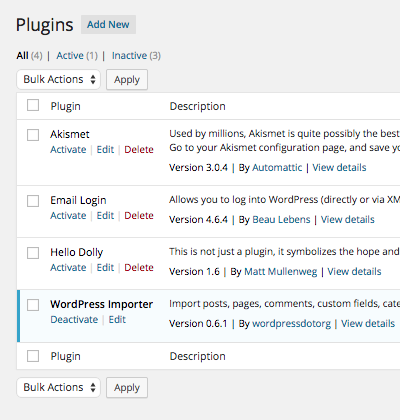This screenshot has height=420, width=400.
Task: View details for Email Login
Action: (x=348, y=220)
